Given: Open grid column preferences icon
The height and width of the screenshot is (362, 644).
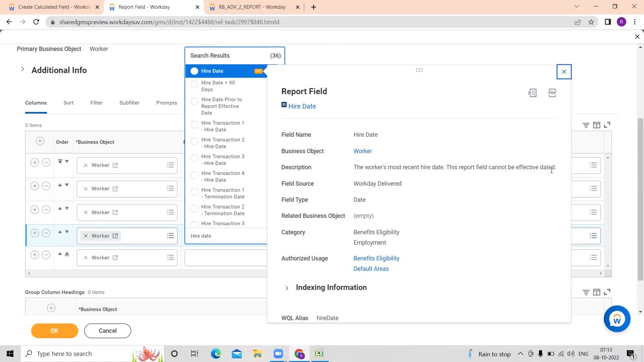Looking at the screenshot, I should 596,125.
